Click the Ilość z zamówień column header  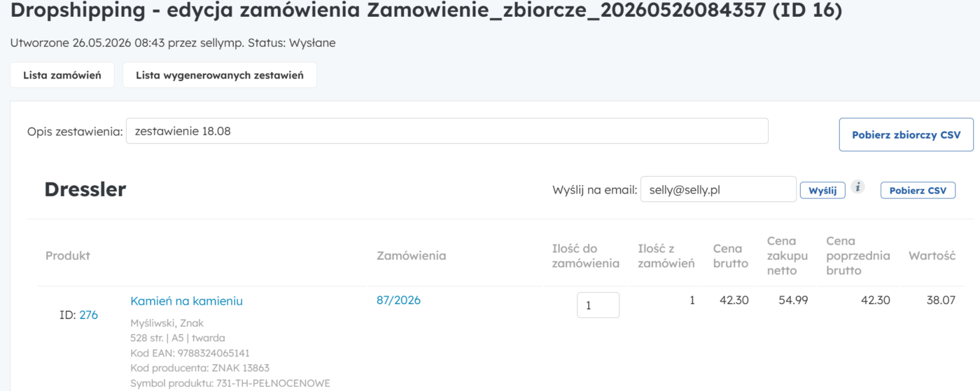(666, 256)
